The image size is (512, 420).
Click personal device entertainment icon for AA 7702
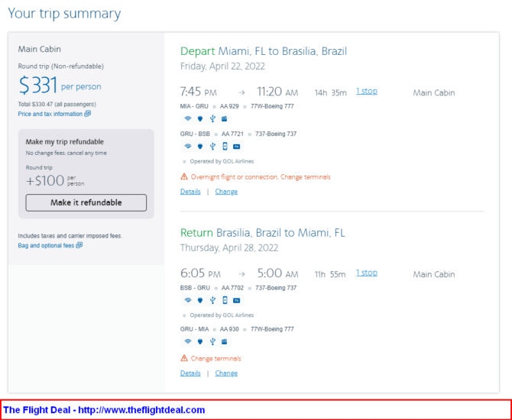(225, 300)
